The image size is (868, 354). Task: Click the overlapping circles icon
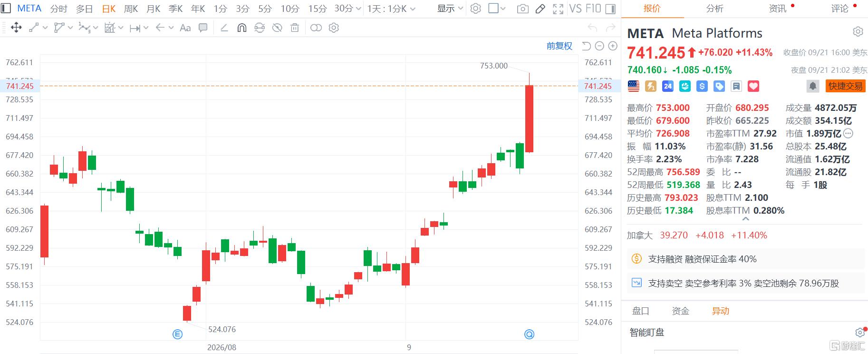[316, 28]
